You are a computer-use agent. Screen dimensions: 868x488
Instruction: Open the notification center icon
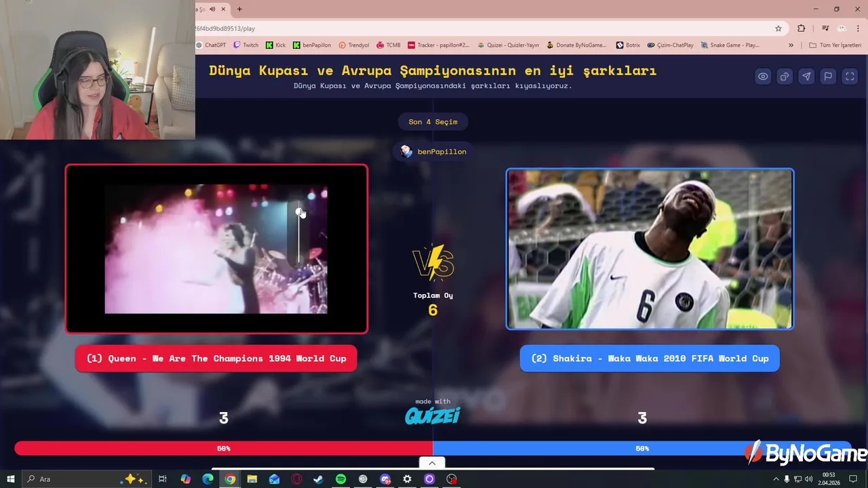853,479
